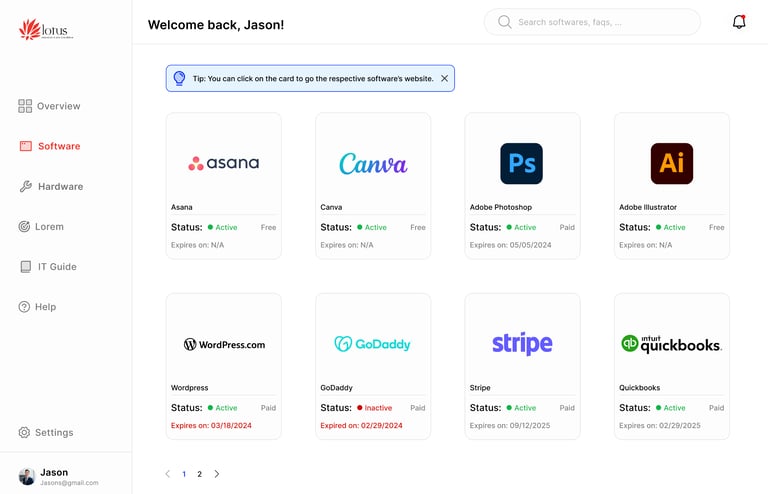Click in the search softwares field

592,22
